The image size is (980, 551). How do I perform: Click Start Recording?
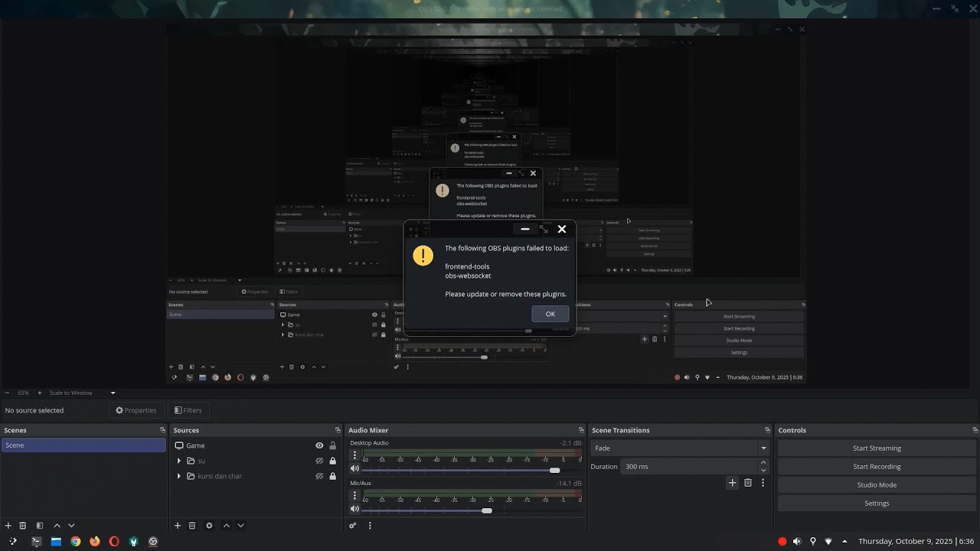[x=877, y=467]
